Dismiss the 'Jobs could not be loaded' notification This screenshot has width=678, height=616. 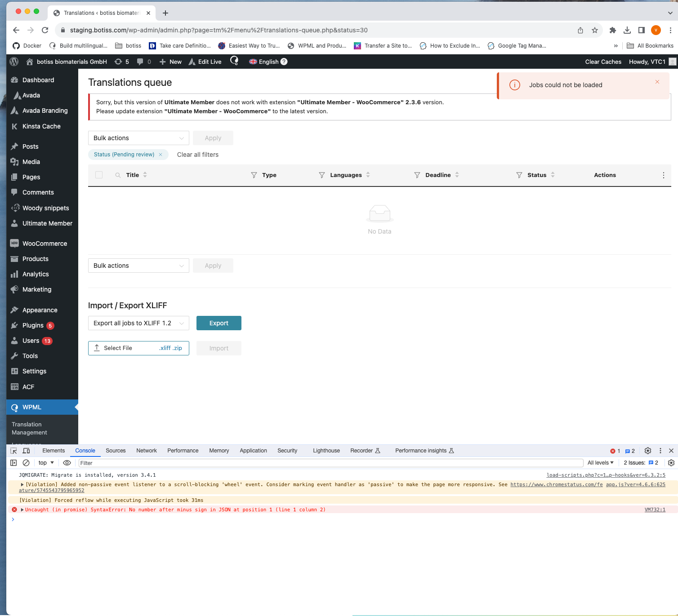pos(657,82)
